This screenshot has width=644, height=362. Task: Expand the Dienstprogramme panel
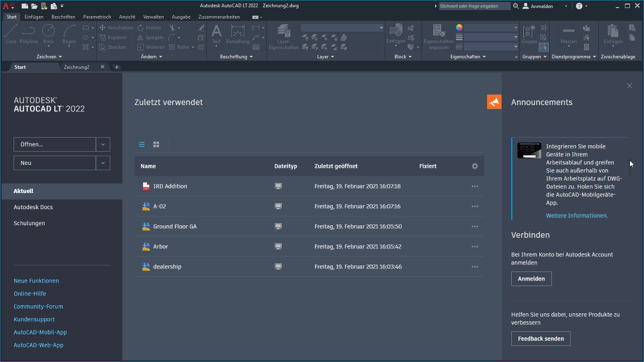tap(574, 57)
